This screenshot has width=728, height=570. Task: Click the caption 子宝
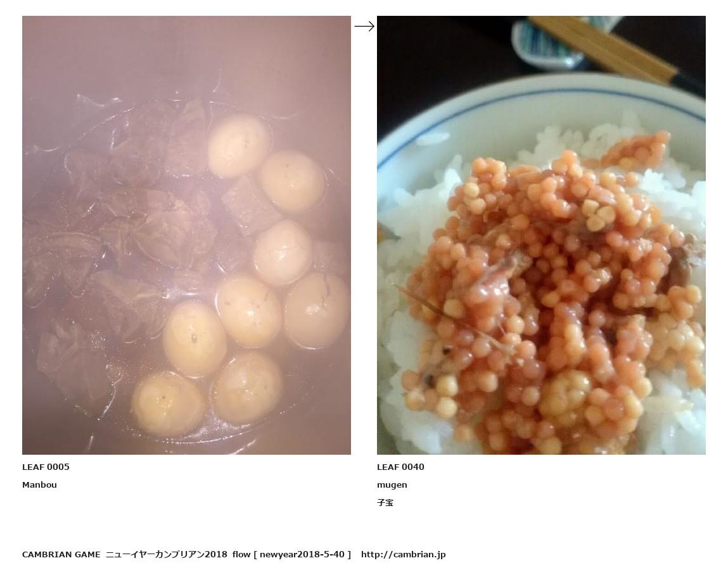pyautogui.click(x=385, y=503)
